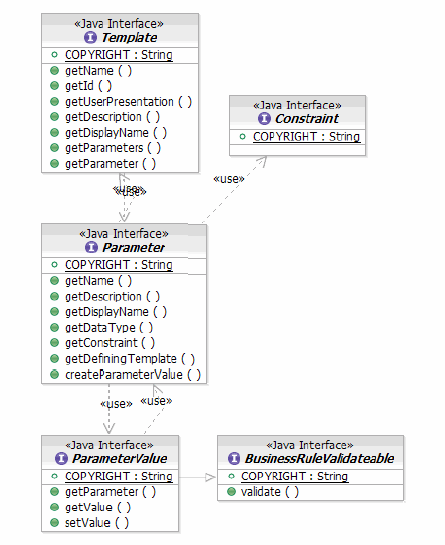Select validate ( ) operation
This screenshot has width=445, height=545.
270,492
